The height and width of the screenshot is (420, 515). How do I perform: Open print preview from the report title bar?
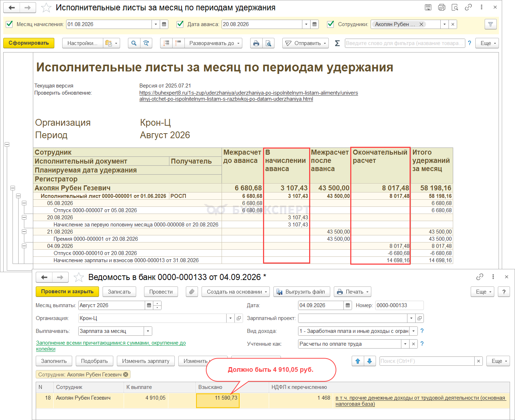(x=455, y=7)
